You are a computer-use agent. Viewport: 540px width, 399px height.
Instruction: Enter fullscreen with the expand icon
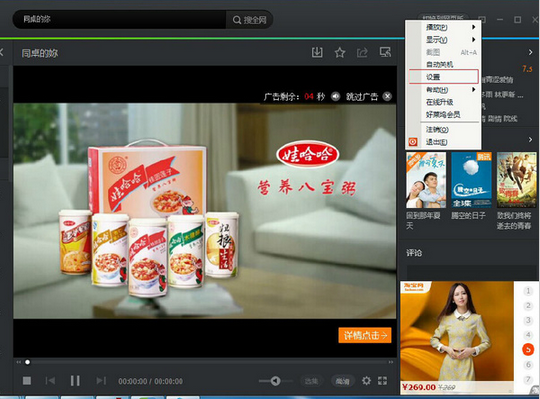tap(382, 380)
